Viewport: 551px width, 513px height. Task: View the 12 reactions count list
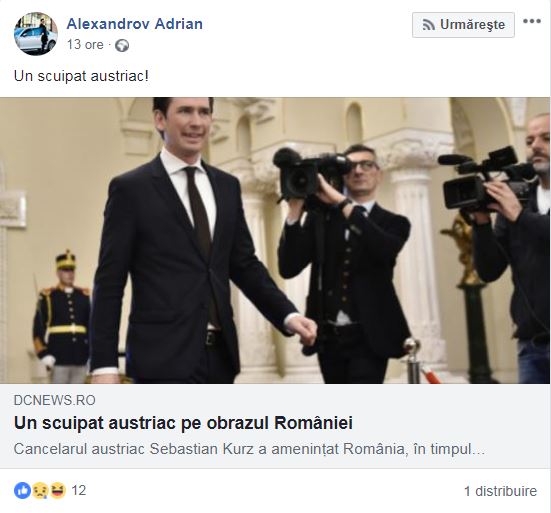point(79,491)
